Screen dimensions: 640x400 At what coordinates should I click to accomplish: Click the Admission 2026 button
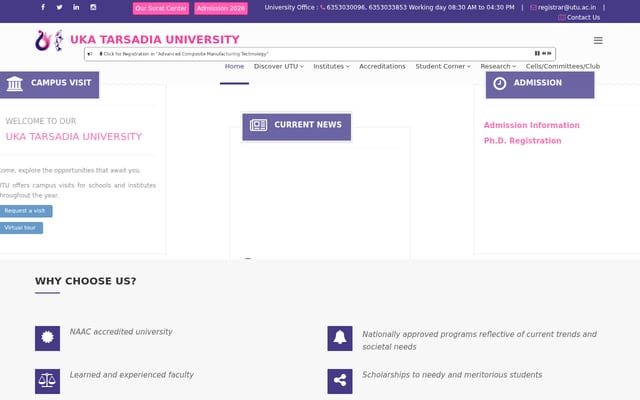[221, 8]
